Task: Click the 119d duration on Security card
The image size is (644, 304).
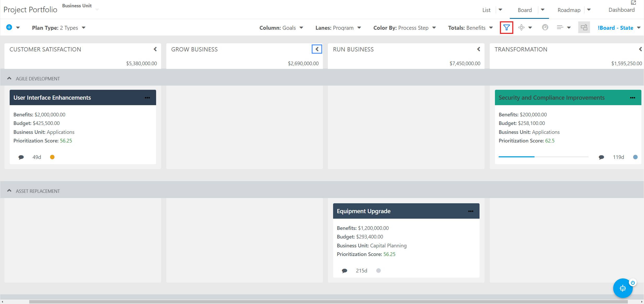Action: [x=618, y=157]
